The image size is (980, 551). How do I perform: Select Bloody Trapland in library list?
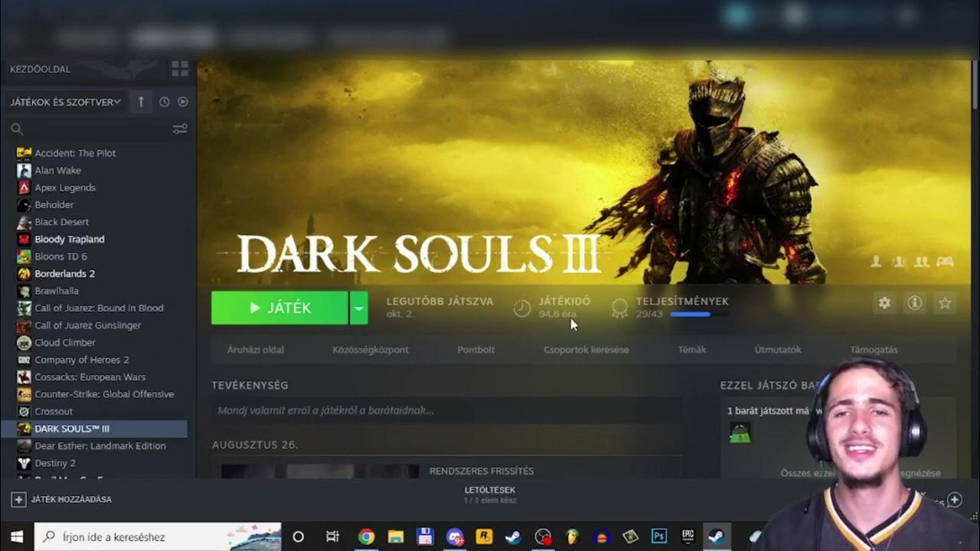pos(69,240)
